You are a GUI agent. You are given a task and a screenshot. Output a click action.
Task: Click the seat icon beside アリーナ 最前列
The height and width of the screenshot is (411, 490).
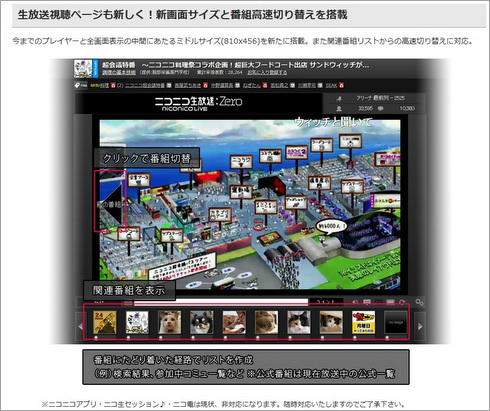pos(339,98)
